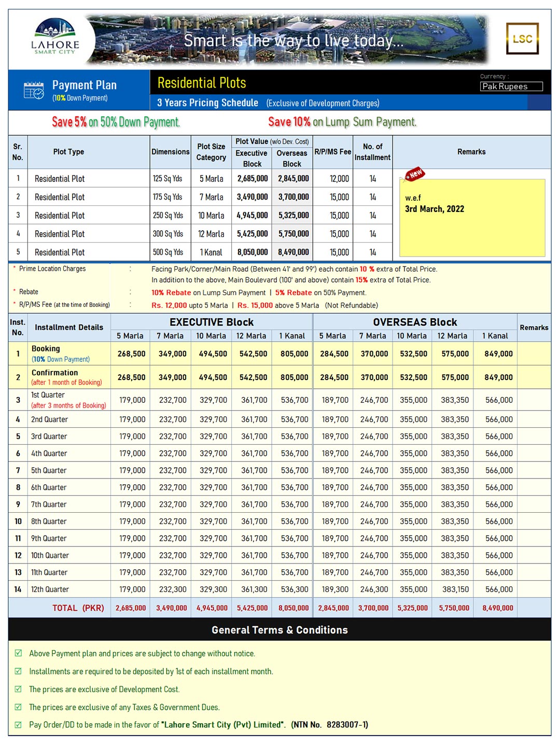Select checkbox for Taxes & Government Dues term
This screenshot has width=560, height=745.
pyautogui.click(x=19, y=707)
